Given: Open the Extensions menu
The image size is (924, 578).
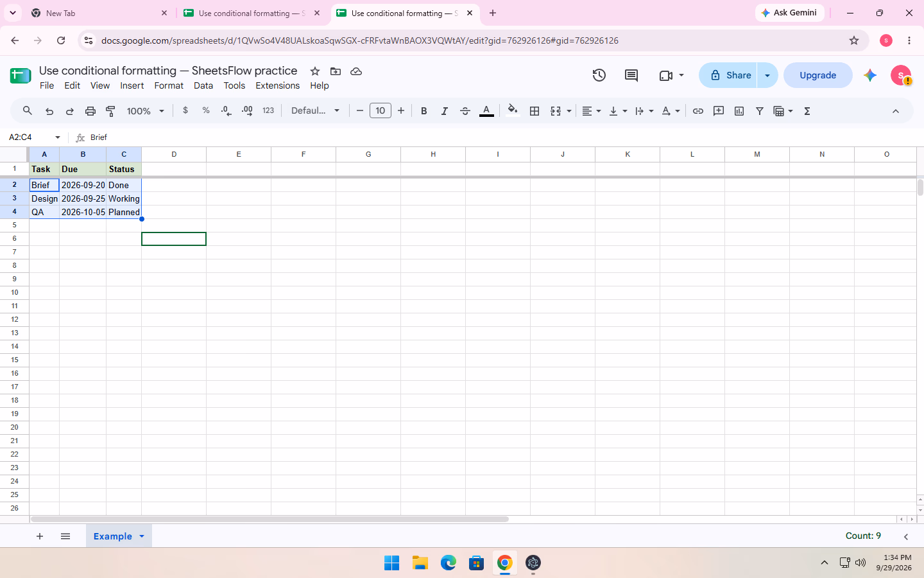Looking at the screenshot, I should point(277,85).
